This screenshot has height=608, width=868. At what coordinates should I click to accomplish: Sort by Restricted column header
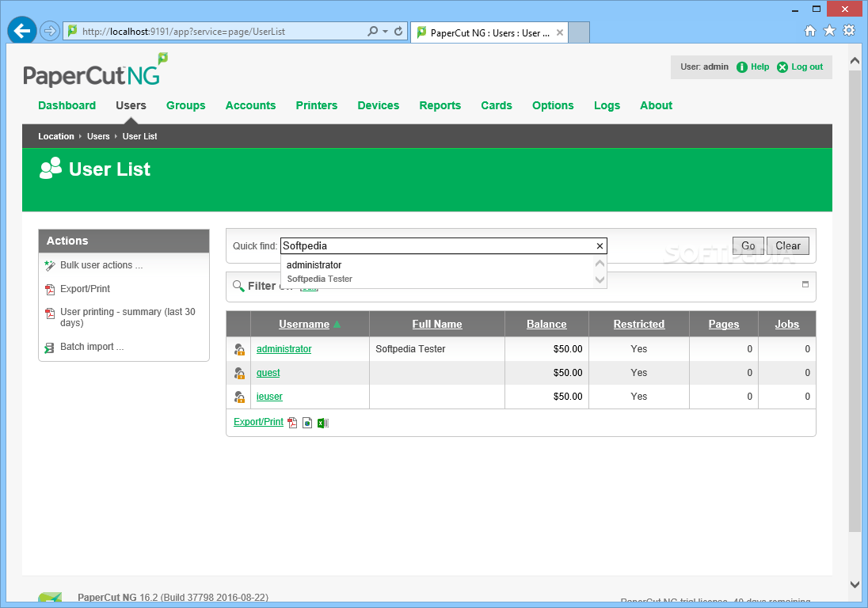tap(639, 325)
